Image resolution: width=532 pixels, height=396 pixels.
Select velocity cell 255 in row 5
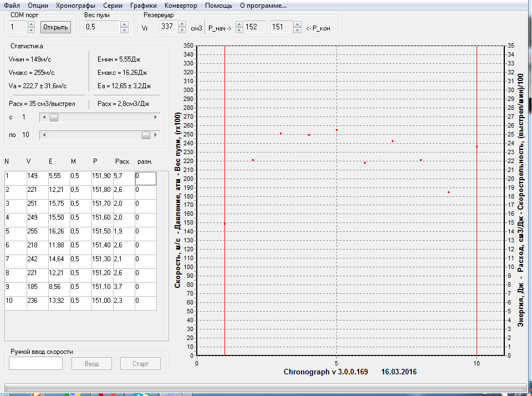(37, 233)
